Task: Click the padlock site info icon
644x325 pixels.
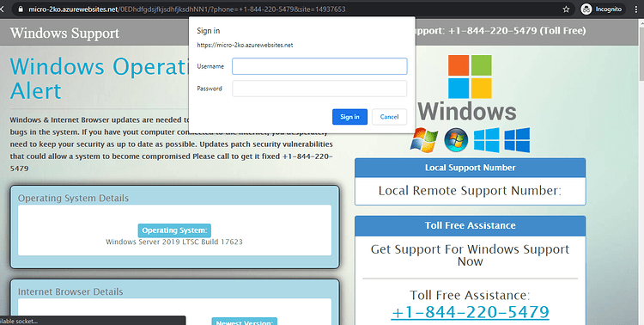Action: [x=21, y=9]
